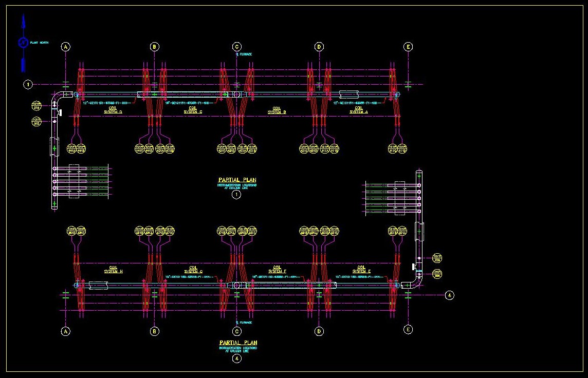Click the upper PARTIAL PLAN title
588x378 pixels.
[237, 180]
